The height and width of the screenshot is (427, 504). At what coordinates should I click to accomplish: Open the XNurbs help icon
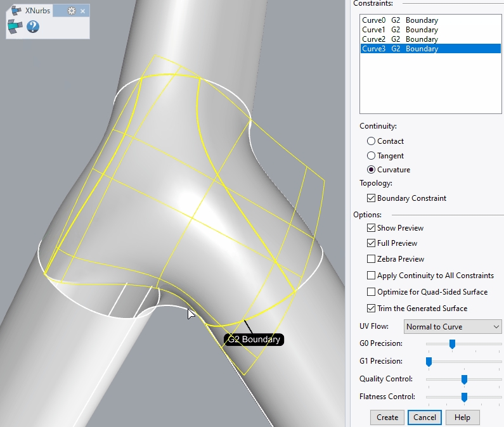(x=32, y=27)
